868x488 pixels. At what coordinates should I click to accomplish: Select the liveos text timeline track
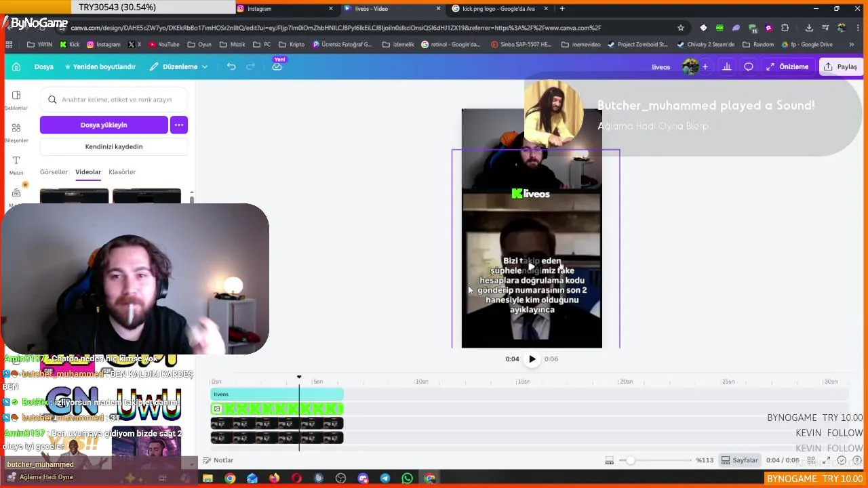pyautogui.click(x=277, y=394)
